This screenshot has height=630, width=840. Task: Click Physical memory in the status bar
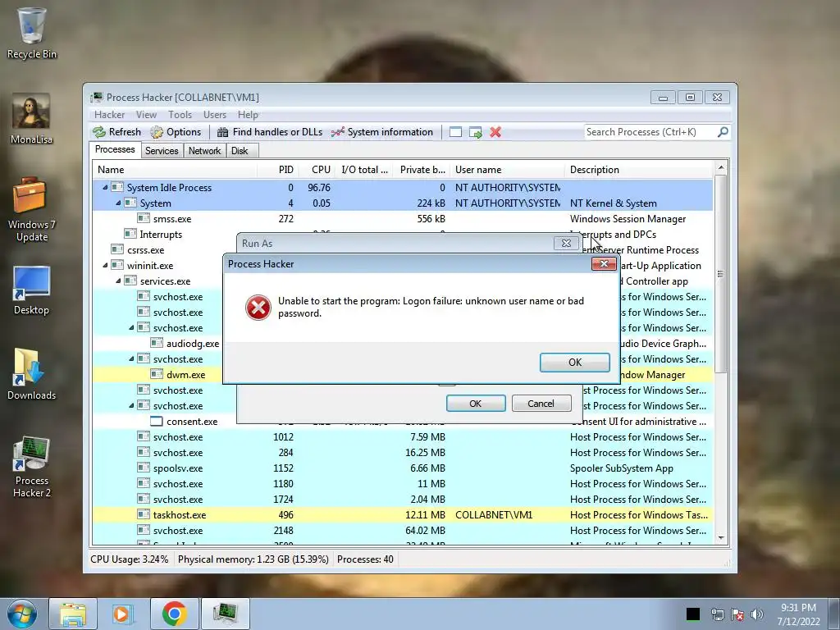[x=253, y=559]
